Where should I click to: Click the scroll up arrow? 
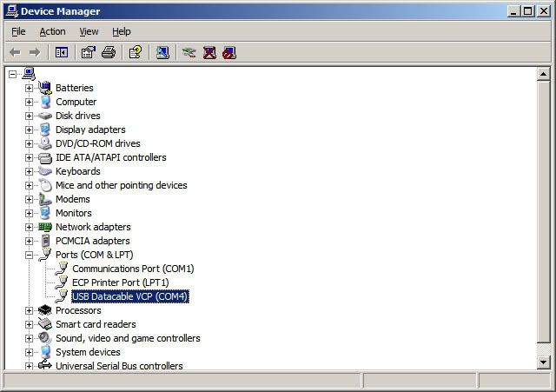coord(543,74)
